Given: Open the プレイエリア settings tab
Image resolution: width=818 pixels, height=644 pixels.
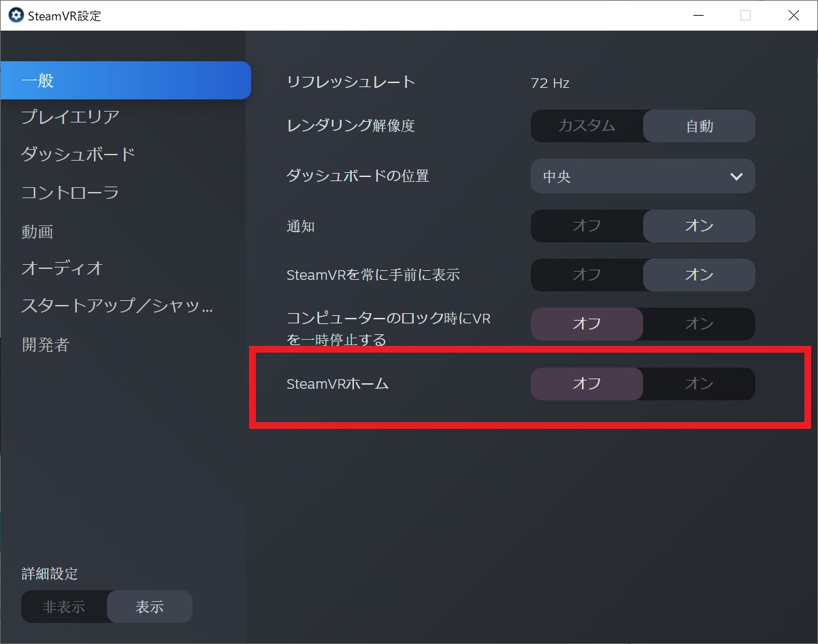Looking at the screenshot, I should tap(71, 116).
